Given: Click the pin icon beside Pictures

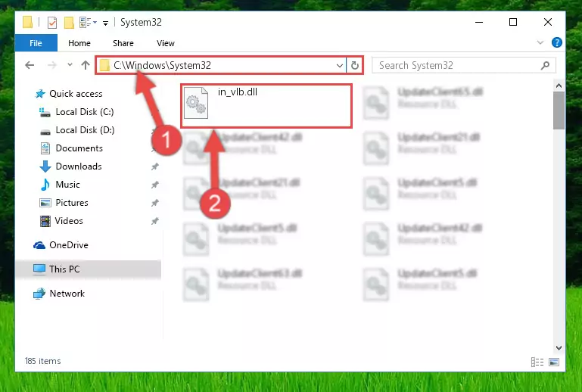Looking at the screenshot, I should point(155,203).
